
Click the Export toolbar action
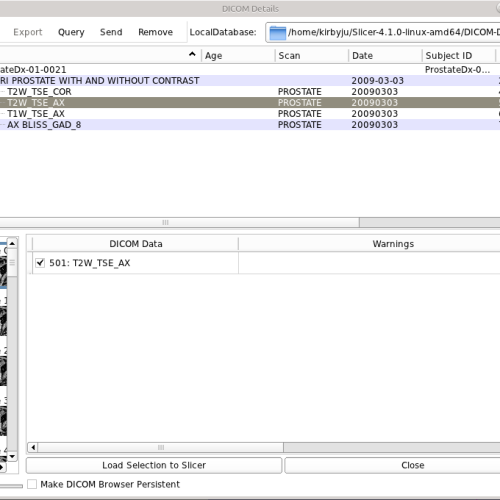click(28, 32)
